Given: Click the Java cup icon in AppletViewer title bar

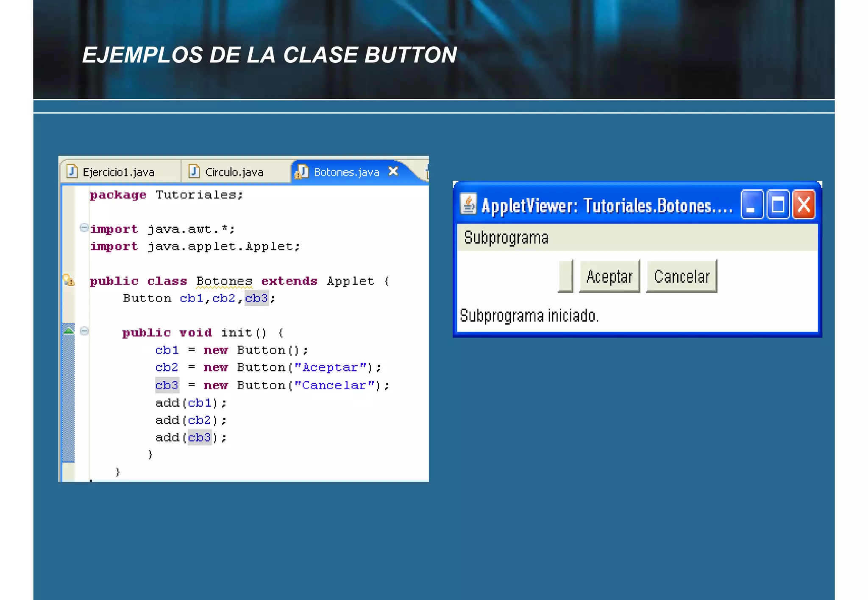Looking at the screenshot, I should (x=468, y=204).
